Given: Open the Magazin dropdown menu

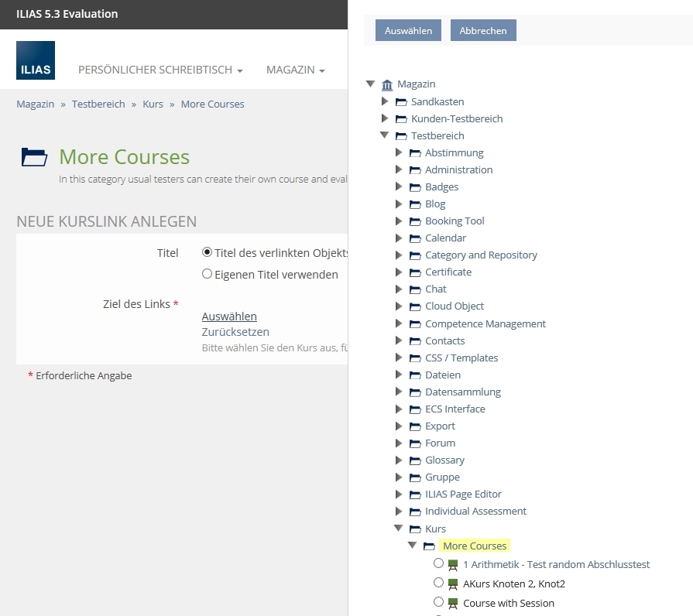Looking at the screenshot, I should [x=295, y=70].
